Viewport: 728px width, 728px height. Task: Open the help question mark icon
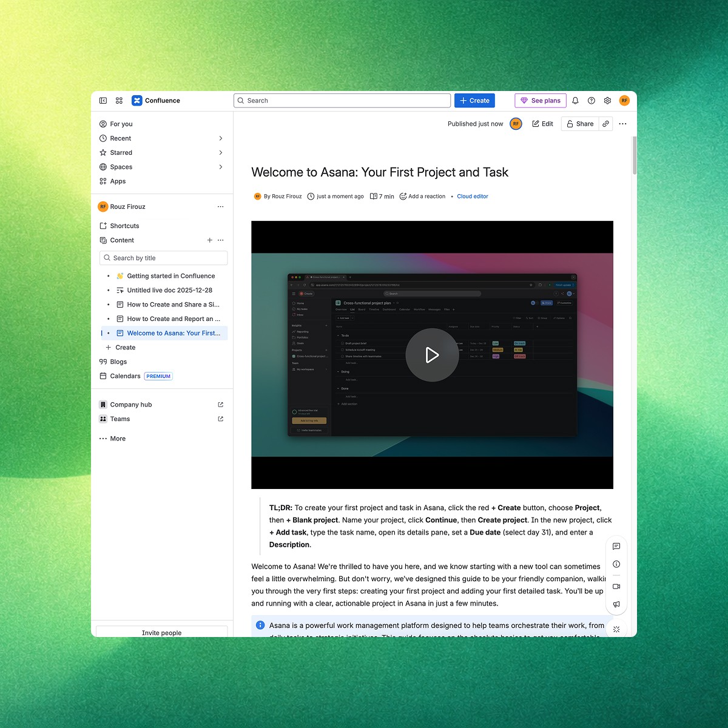pos(591,101)
